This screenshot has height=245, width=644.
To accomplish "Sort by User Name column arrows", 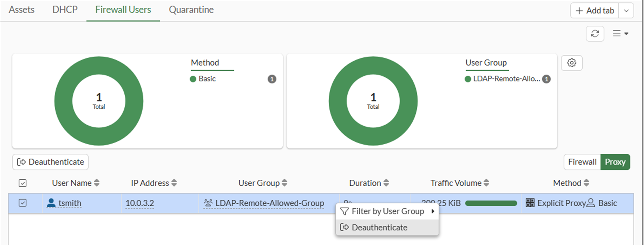I will coord(97,183).
